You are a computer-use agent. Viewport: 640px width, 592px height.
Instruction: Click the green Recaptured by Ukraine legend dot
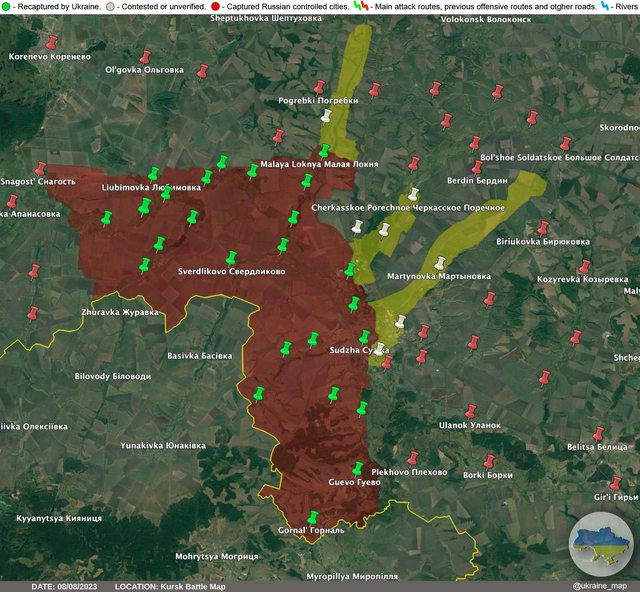coord(6,7)
